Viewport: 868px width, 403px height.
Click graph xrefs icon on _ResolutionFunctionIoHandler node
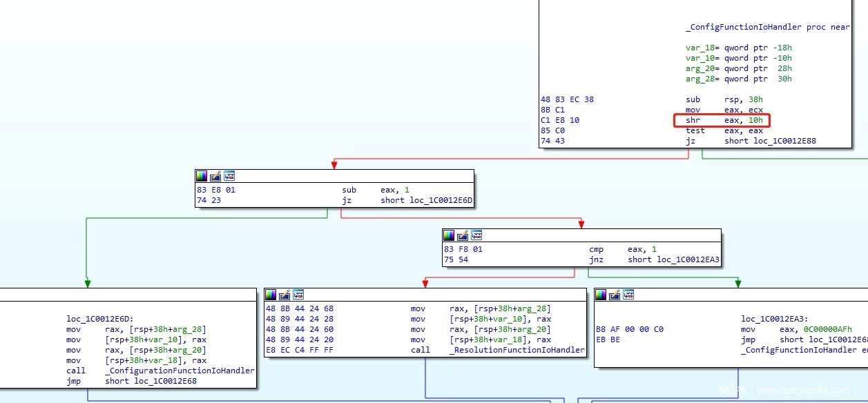coord(298,295)
